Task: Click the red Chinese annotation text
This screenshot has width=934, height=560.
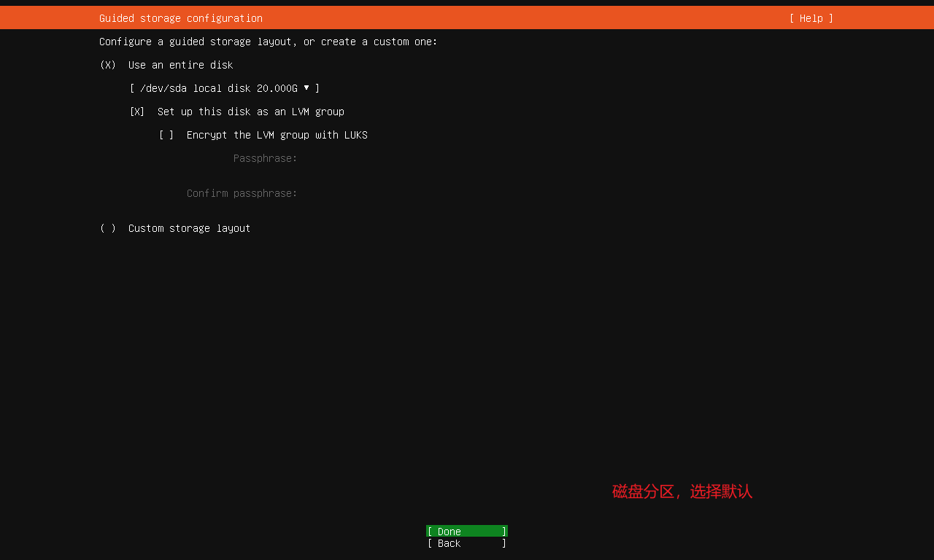Action: 682,491
